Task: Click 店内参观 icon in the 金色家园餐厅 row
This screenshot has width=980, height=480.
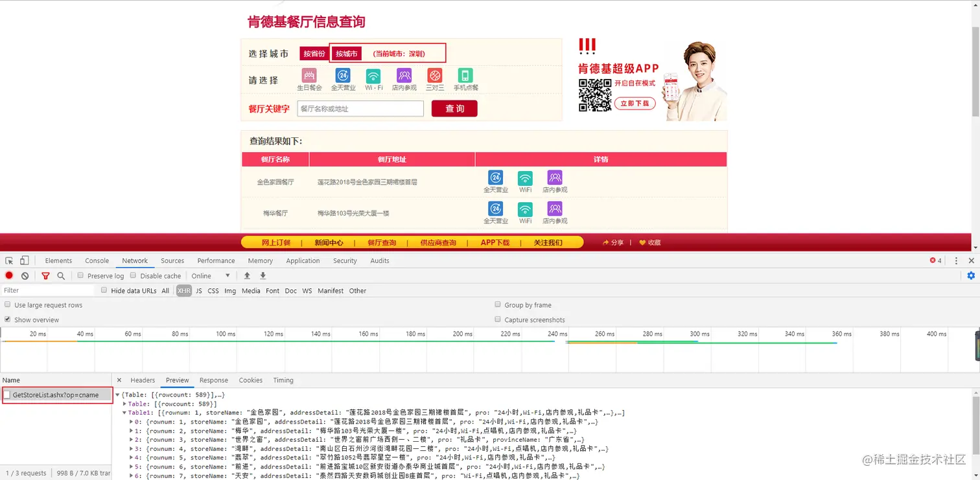Action: pos(555,177)
